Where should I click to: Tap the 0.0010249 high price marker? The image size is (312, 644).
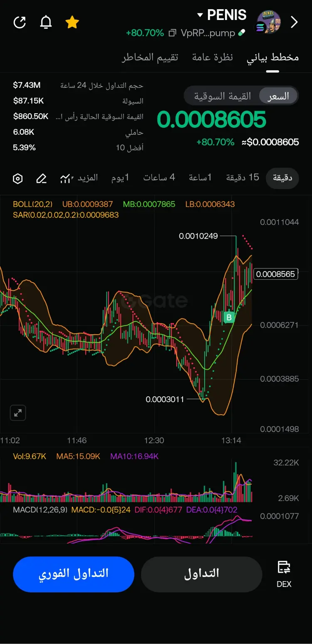pyautogui.click(x=198, y=236)
